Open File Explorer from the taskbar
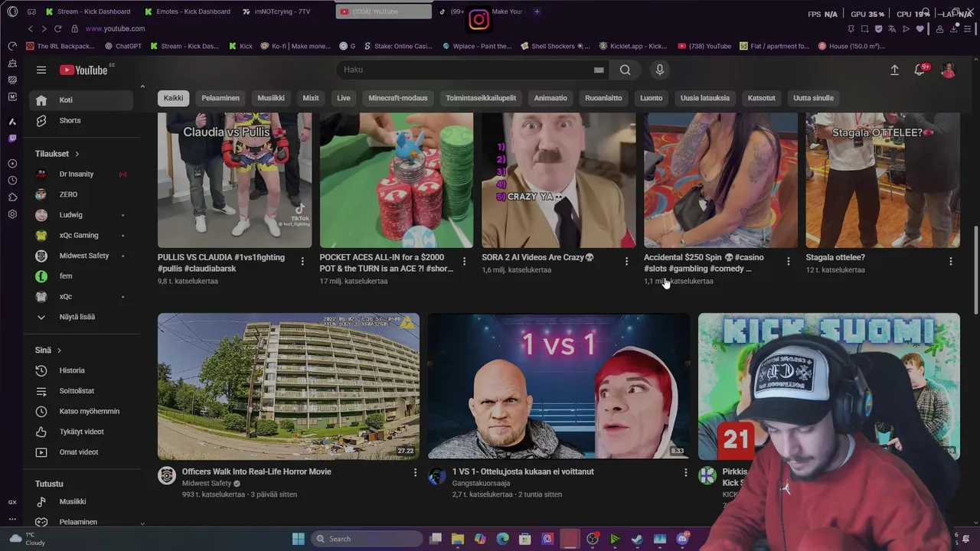Viewport: 980px width, 551px height. tap(458, 539)
